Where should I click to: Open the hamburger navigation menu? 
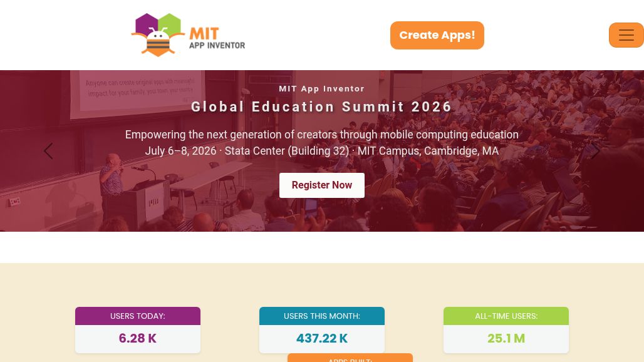coord(626,35)
